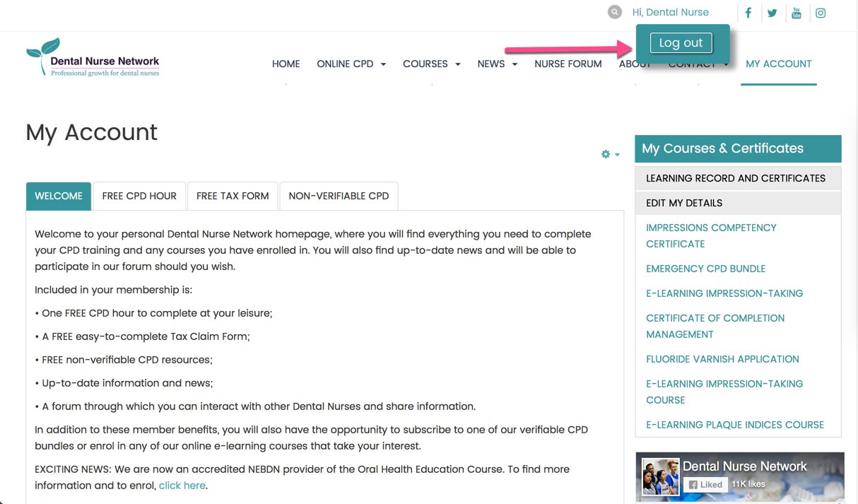The height and width of the screenshot is (504, 858).
Task: Open the YouTube social icon
Action: pos(797,13)
